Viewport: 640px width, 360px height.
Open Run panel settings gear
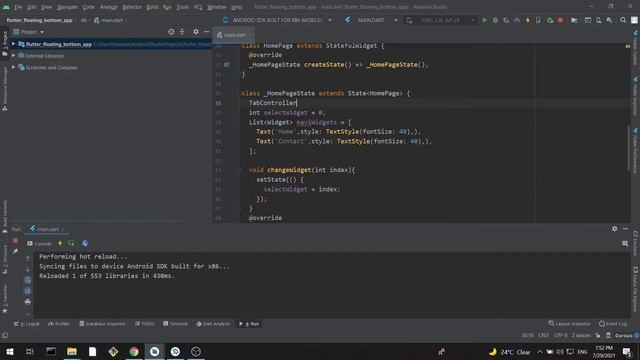(614, 229)
